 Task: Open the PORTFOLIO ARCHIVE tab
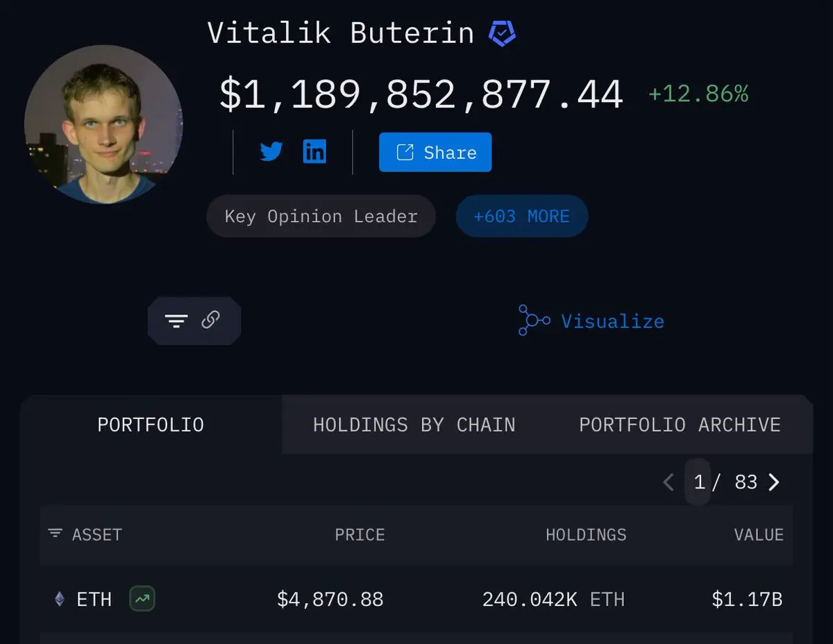680,425
